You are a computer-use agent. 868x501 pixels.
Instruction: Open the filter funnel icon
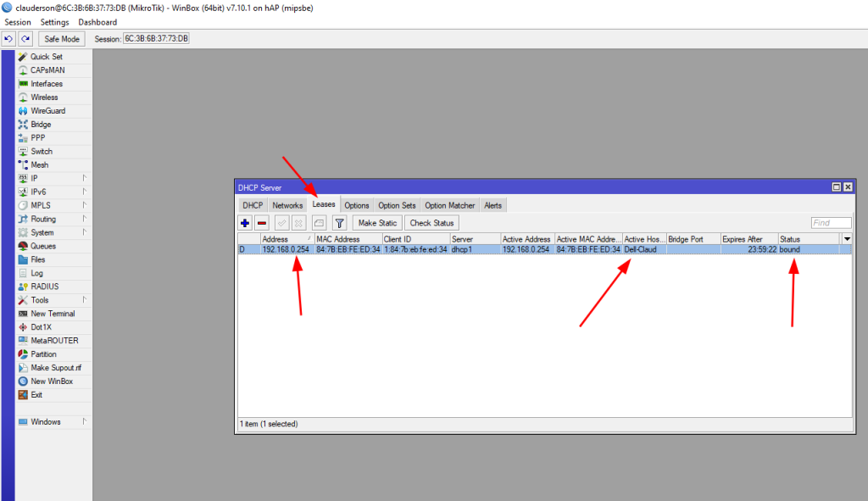click(x=339, y=223)
